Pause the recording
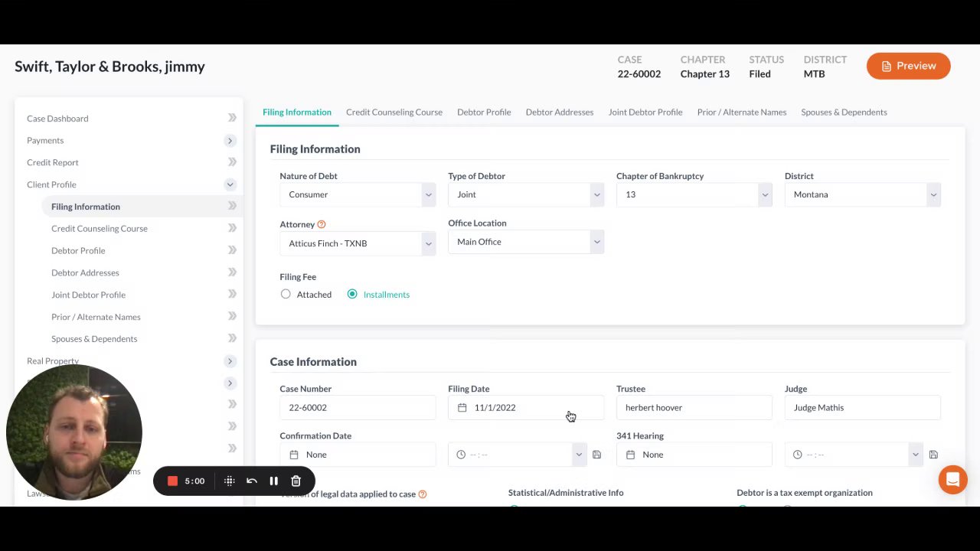 pyautogui.click(x=273, y=481)
